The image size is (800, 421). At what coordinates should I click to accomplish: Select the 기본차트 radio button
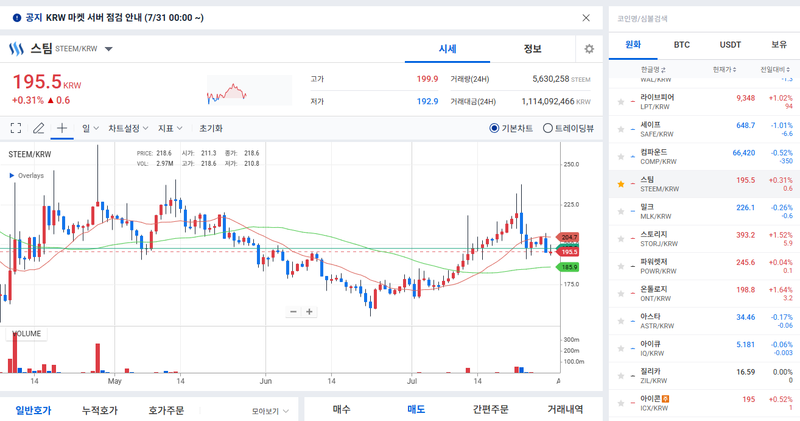point(494,128)
